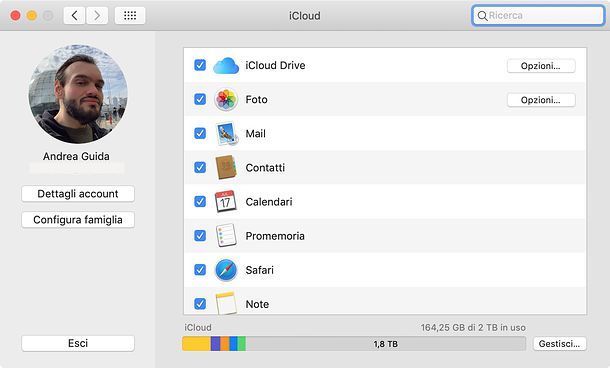The height and width of the screenshot is (368, 610).
Task: Click the 1,8 TB free storage bar
Action: click(386, 344)
